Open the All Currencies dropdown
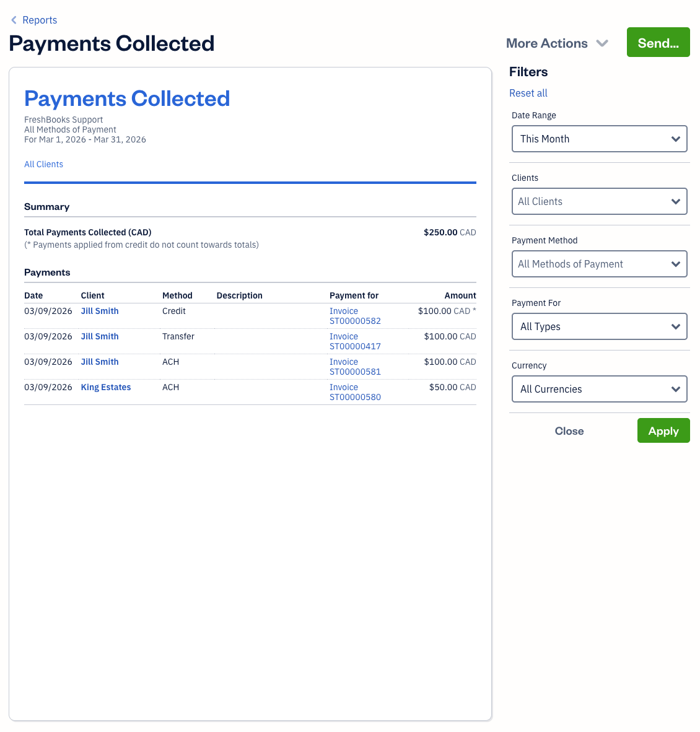 [599, 389]
